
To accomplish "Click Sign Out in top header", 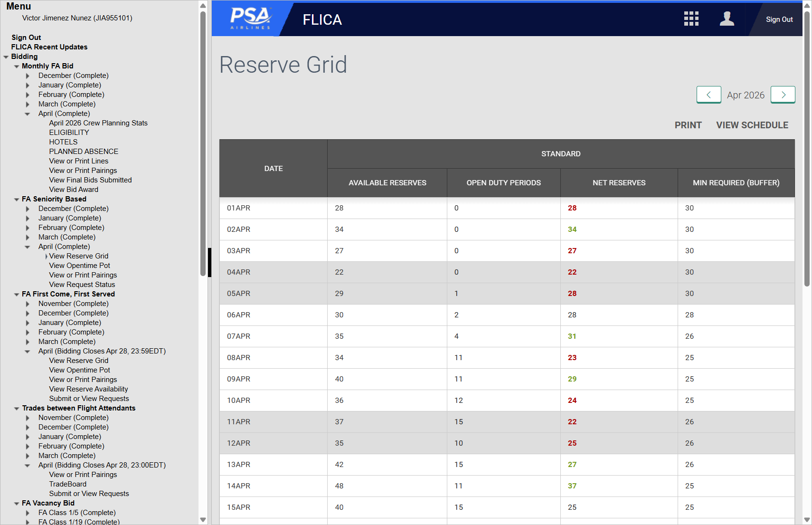I will click(779, 19).
